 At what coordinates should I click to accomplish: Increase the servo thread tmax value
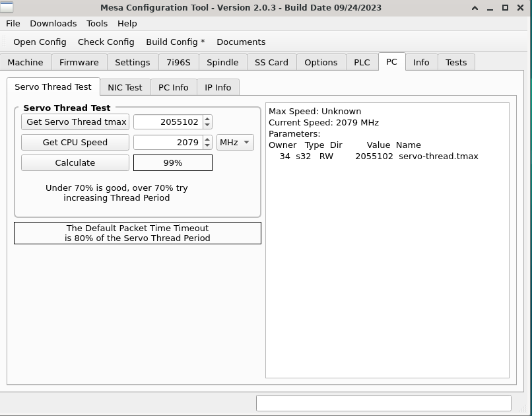tap(207, 118)
